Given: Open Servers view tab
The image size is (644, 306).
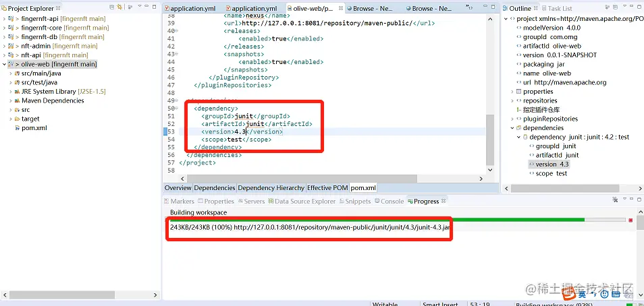Looking at the screenshot, I should tap(251, 201).
